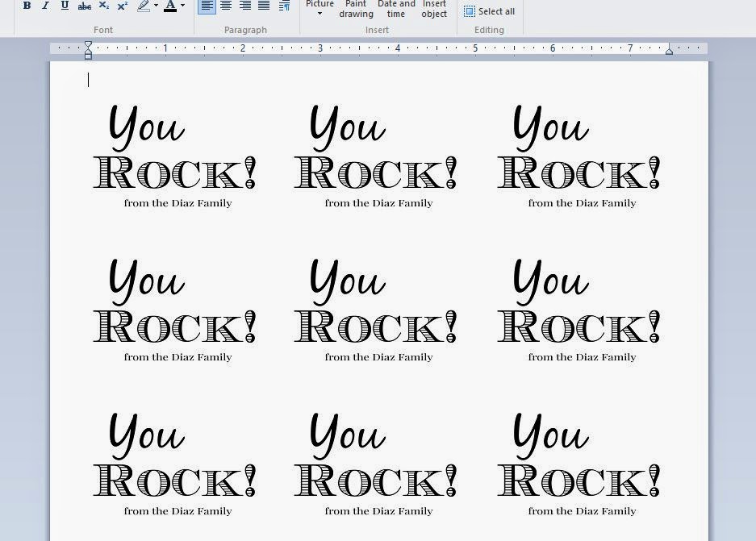This screenshot has height=541, width=756.
Task: Center align the text
Action: (226, 6)
